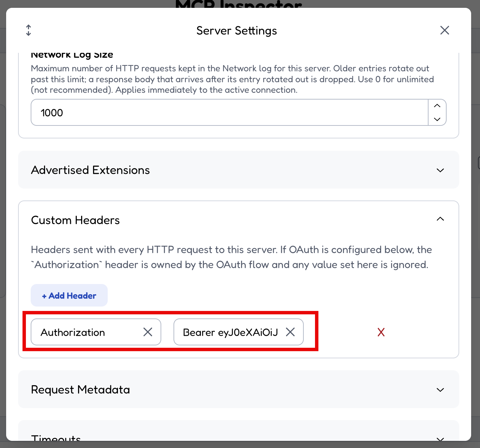The image size is (480, 448).
Task: Open the Request Metadata section title
Action: click(x=80, y=389)
